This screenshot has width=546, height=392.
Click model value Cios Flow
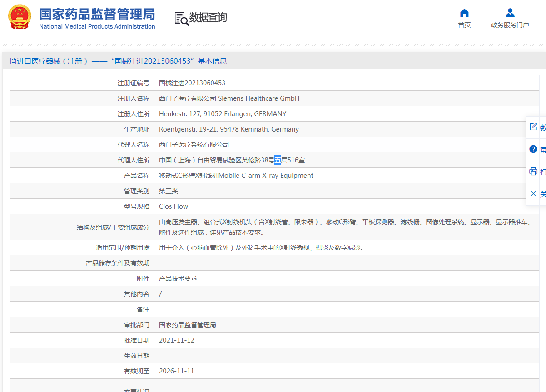click(x=174, y=206)
